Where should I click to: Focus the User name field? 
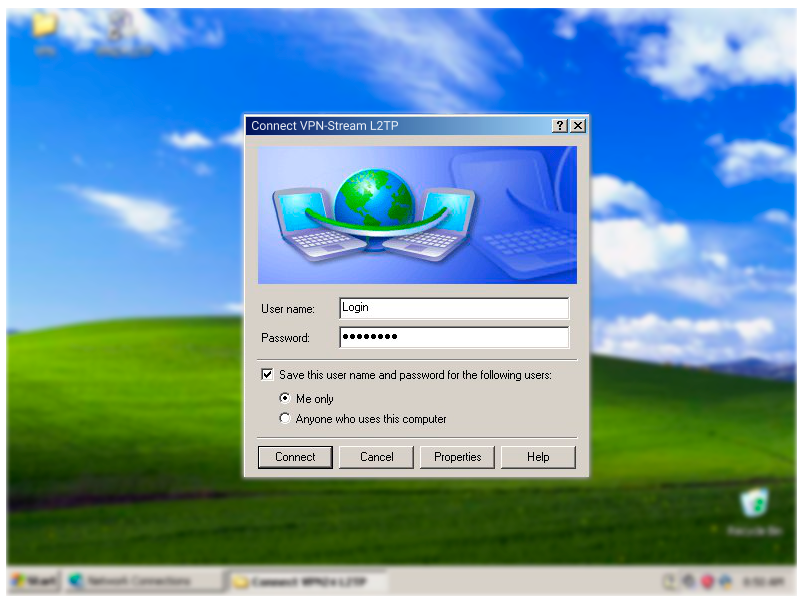click(x=454, y=308)
